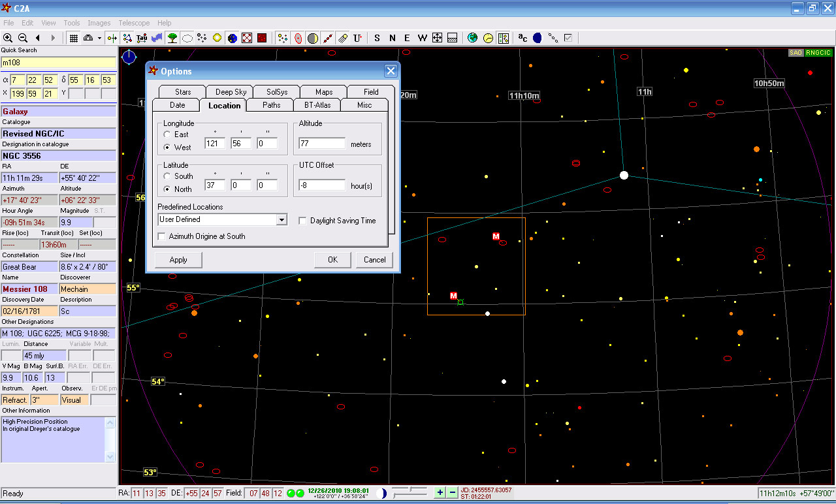This screenshot has width=836, height=504.
Task: Select the South latitude radio button
Action: (x=167, y=176)
